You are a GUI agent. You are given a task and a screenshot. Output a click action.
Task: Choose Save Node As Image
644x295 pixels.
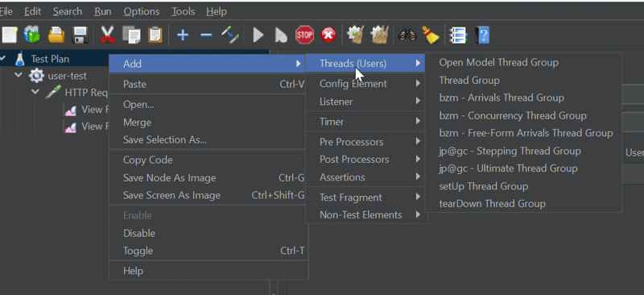click(208, 178)
